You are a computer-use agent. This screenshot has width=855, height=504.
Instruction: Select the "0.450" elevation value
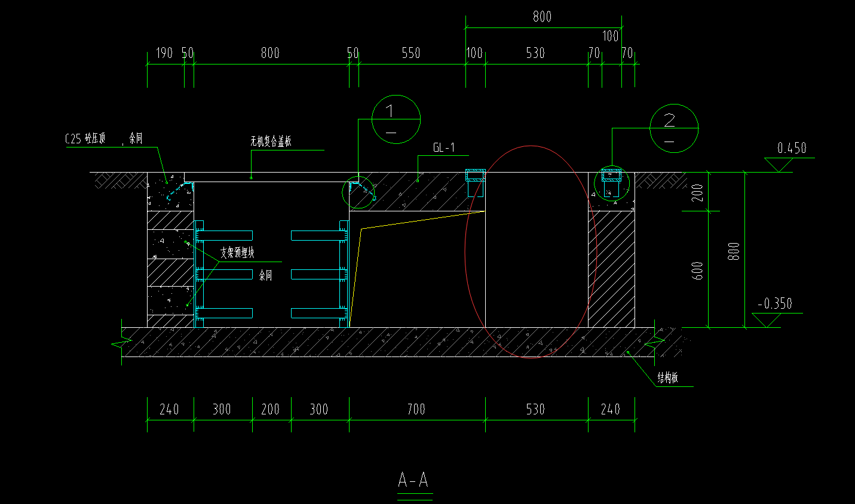click(x=792, y=148)
